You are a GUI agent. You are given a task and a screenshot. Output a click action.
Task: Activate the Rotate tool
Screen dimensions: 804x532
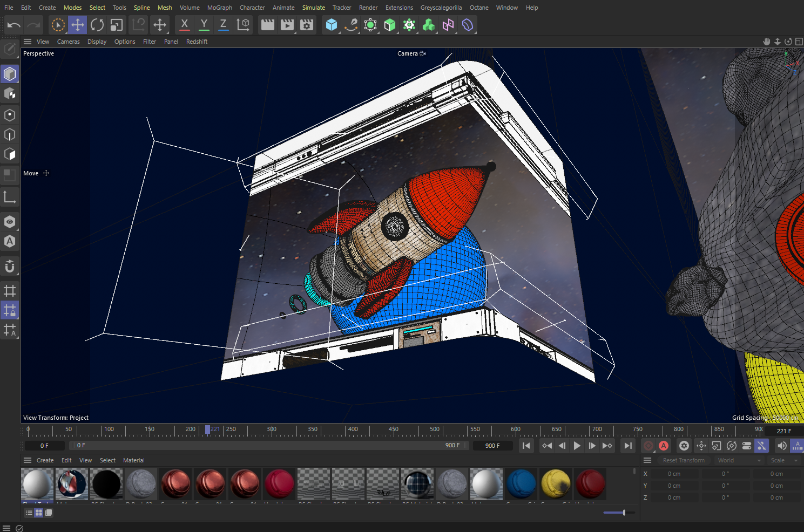[97, 25]
